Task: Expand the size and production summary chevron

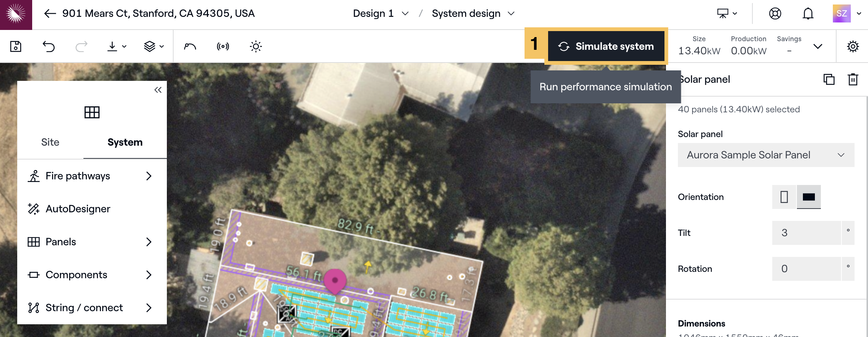Action: click(818, 46)
